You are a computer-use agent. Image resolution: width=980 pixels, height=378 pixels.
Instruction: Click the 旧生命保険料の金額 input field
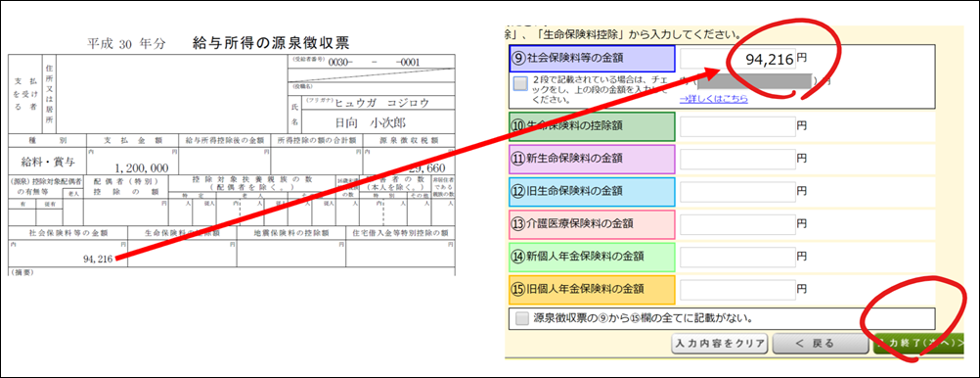(737, 191)
